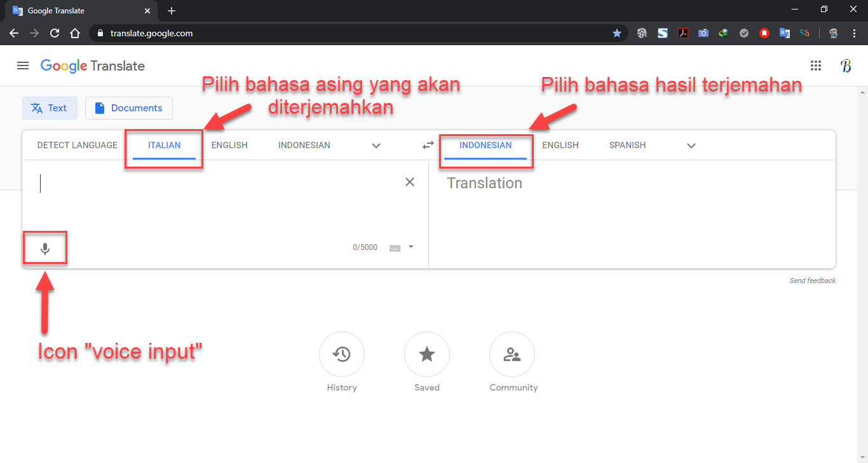This screenshot has height=463, width=868.
Task: Open the blue S extension
Action: click(663, 33)
